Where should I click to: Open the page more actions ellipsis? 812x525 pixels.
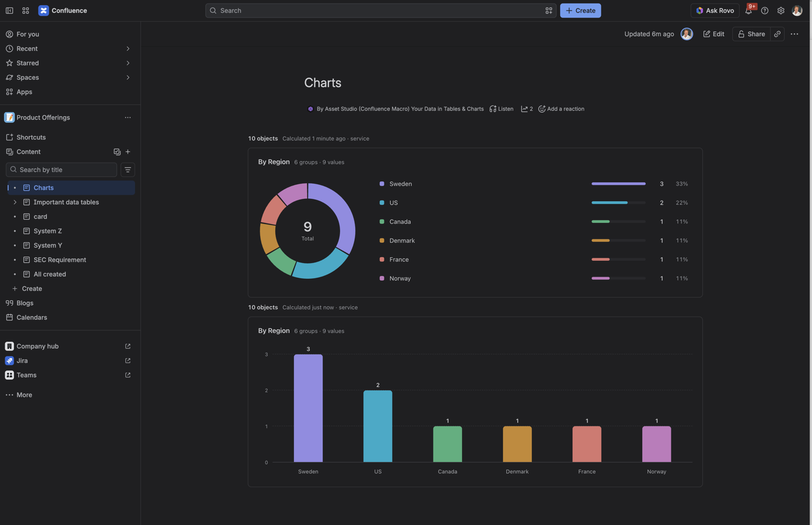click(794, 34)
